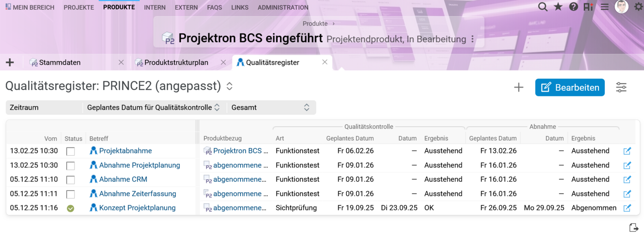The width and height of the screenshot is (644, 237).
Task: Sort by the Produktbezug column header
Action: click(222, 138)
